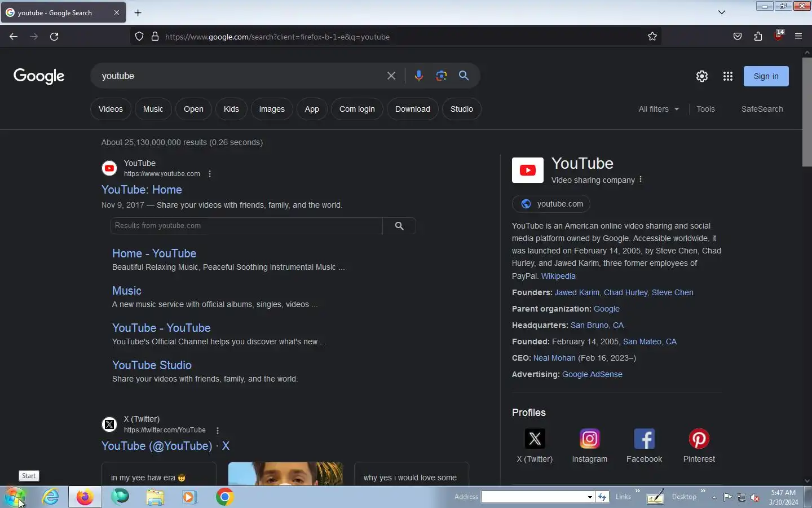Open the tracking protection shield icon

(x=139, y=37)
